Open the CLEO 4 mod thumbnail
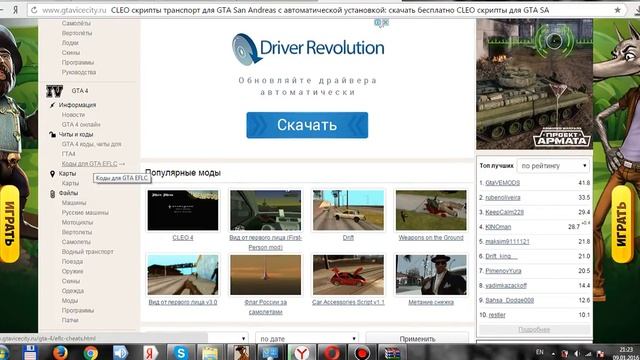Image resolution: width=640 pixels, height=360 pixels. (x=183, y=210)
